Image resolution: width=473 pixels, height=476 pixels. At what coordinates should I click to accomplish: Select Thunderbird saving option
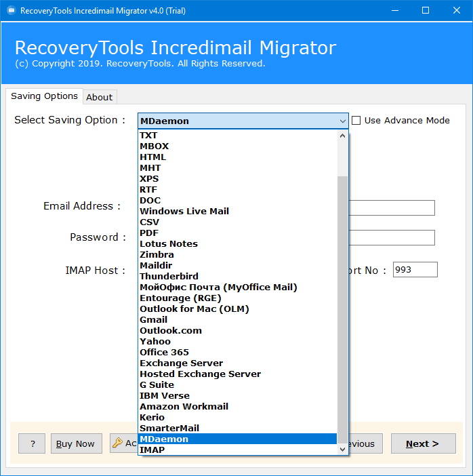[x=238, y=276]
